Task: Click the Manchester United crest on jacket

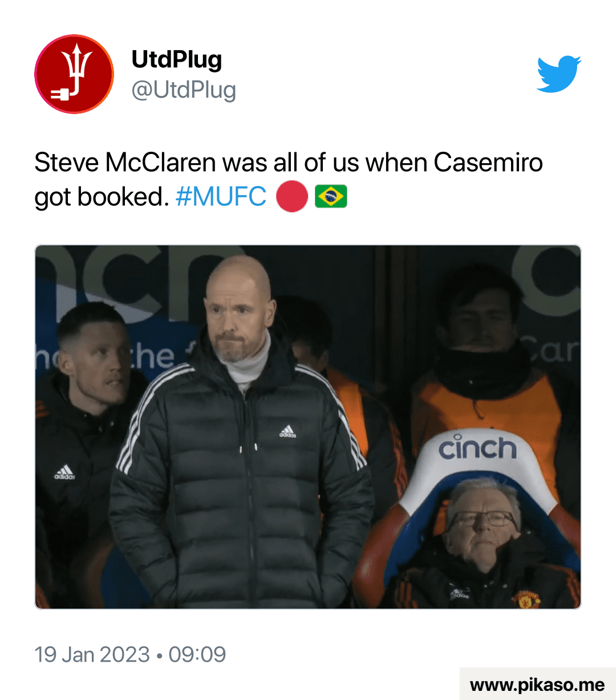Action: [526, 600]
